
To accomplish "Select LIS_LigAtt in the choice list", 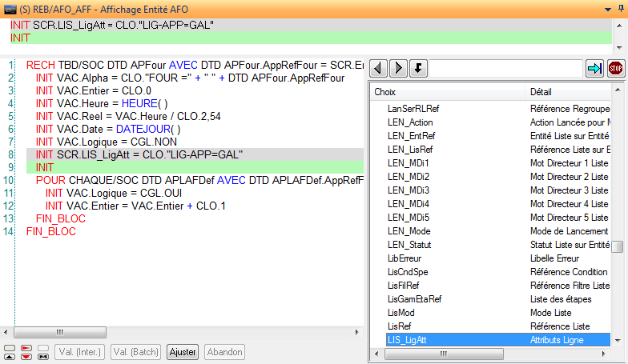I will (410, 340).
